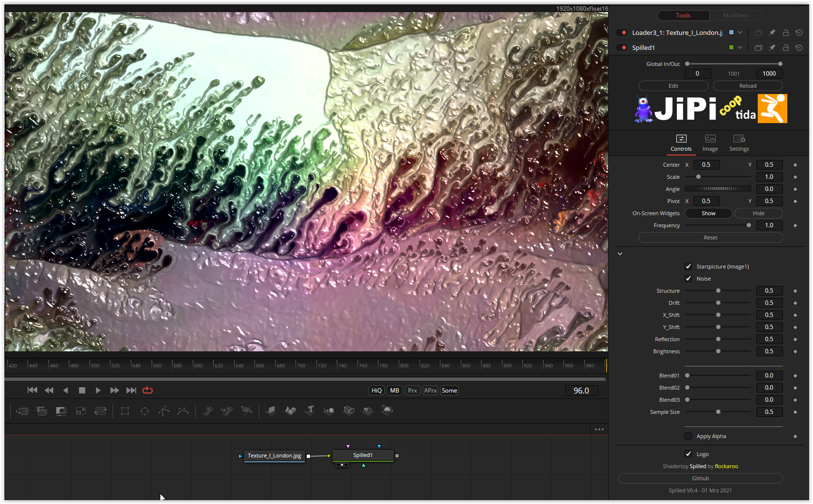Pin the Loader3_1 tool in inspector

tap(772, 32)
